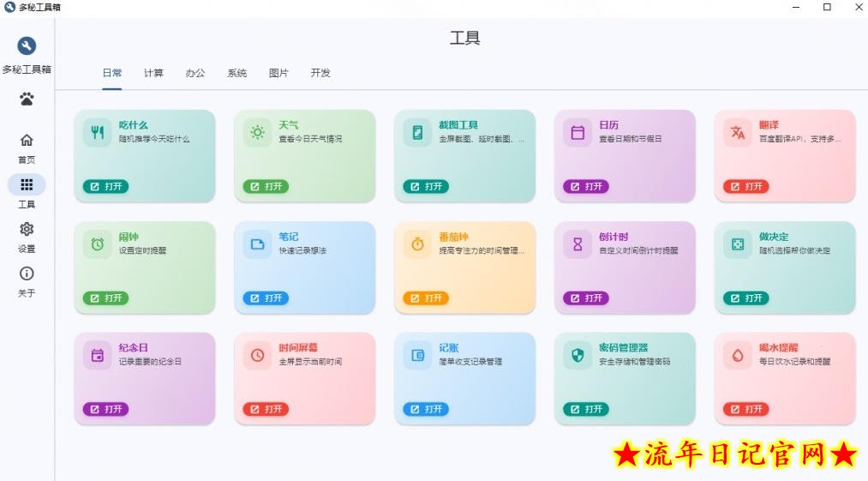Open the 天气 tool with 打开 button
This screenshot has width=868, height=481.
(266, 187)
